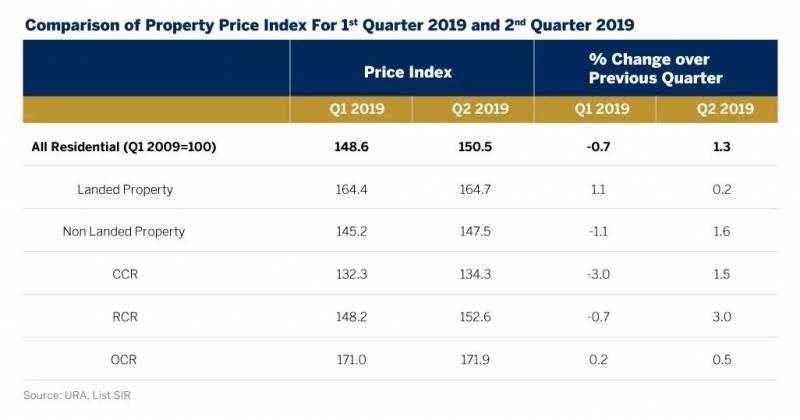The width and height of the screenshot is (800, 420).
Task: Click the Price Index column header
Action: pyautogui.click(x=412, y=72)
